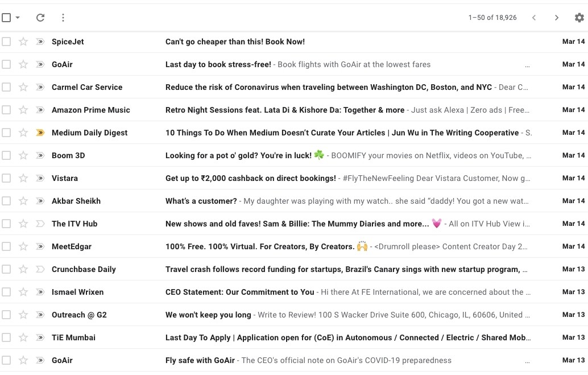Select the Medium Daily Digest checkbox
Image resolution: width=588 pixels, height=375 pixels.
tap(6, 133)
